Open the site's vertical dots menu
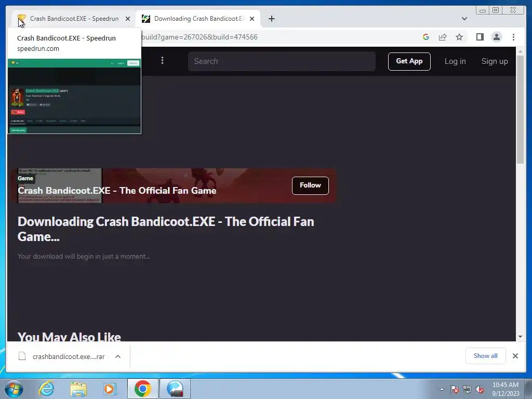The image size is (532, 399). (x=163, y=60)
